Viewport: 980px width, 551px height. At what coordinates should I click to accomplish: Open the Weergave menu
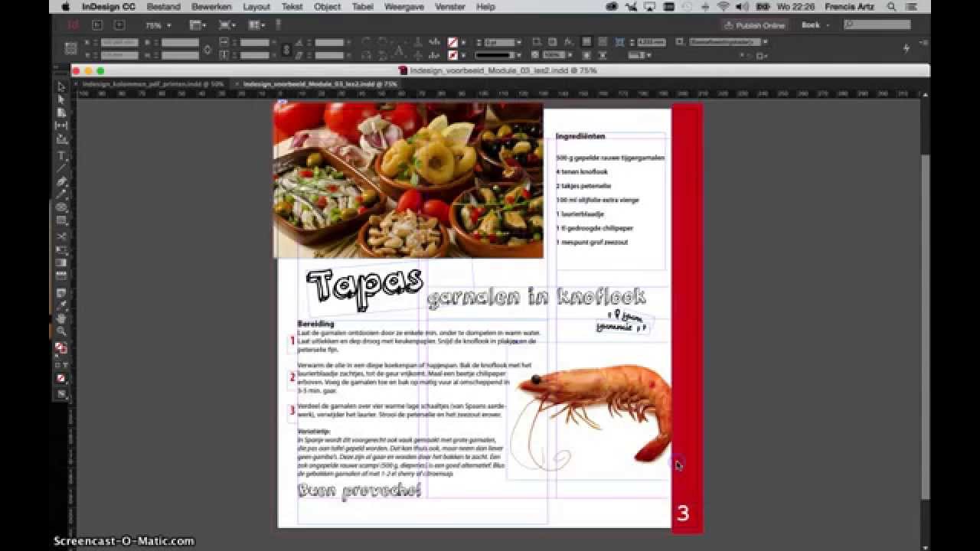403,6
